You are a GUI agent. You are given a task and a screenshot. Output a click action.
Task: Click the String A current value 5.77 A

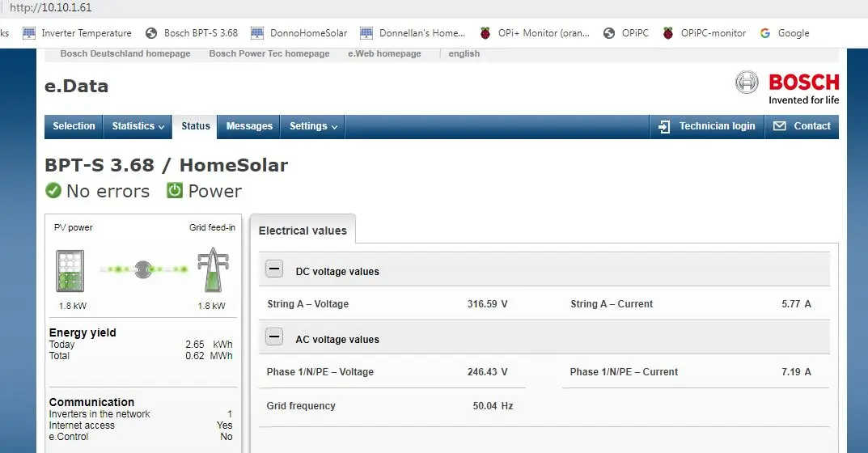pyautogui.click(x=796, y=304)
